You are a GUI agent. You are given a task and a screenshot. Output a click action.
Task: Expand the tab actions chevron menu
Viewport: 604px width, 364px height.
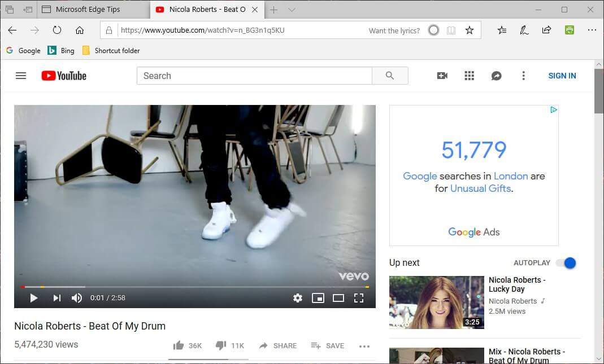click(292, 10)
